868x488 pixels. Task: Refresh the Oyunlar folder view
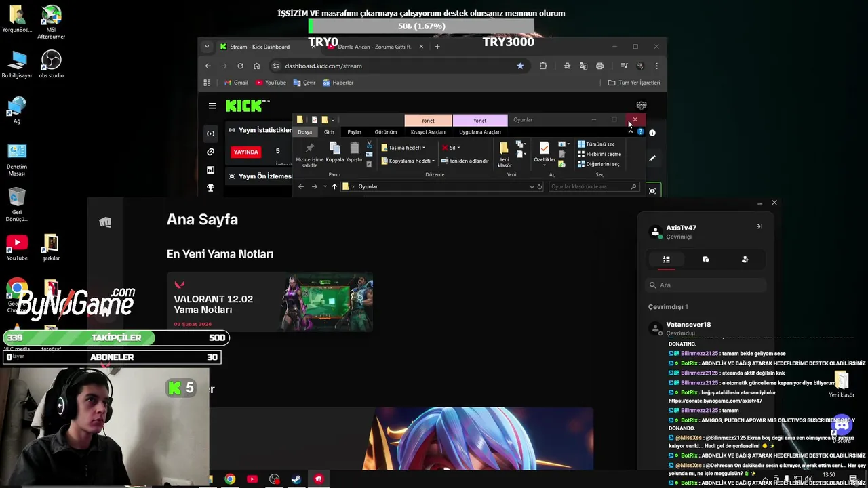(540, 186)
